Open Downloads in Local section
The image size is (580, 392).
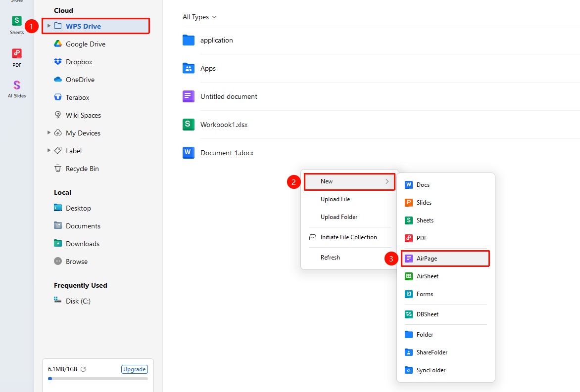(x=96, y=244)
